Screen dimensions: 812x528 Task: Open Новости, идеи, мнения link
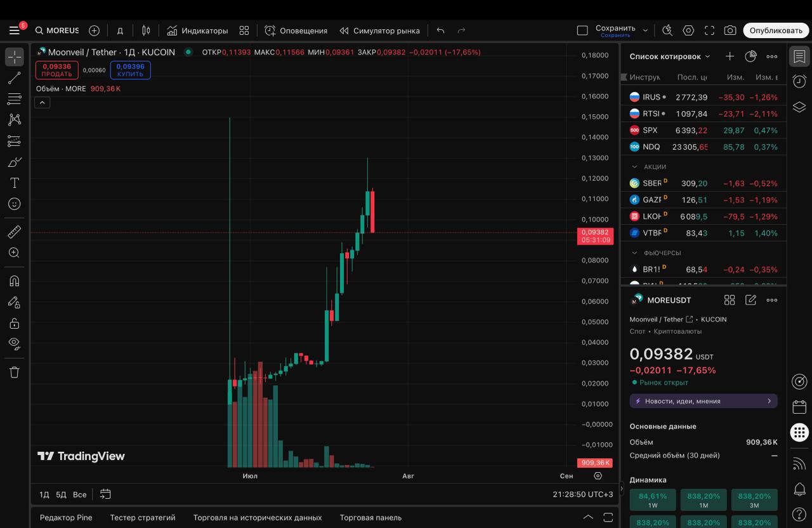(x=704, y=401)
